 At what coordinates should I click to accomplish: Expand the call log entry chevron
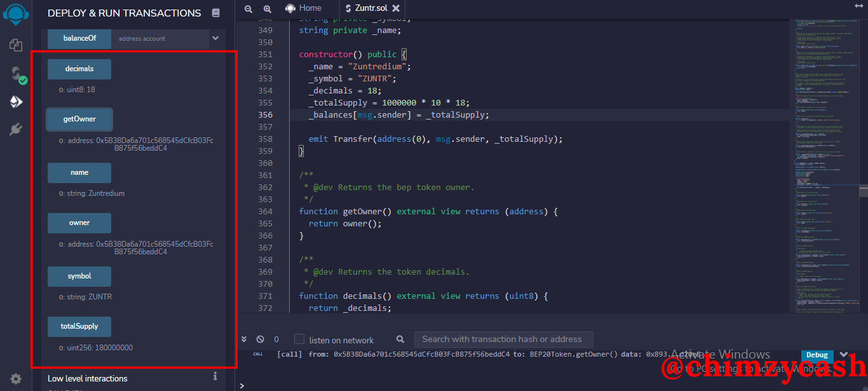pyautogui.click(x=844, y=355)
